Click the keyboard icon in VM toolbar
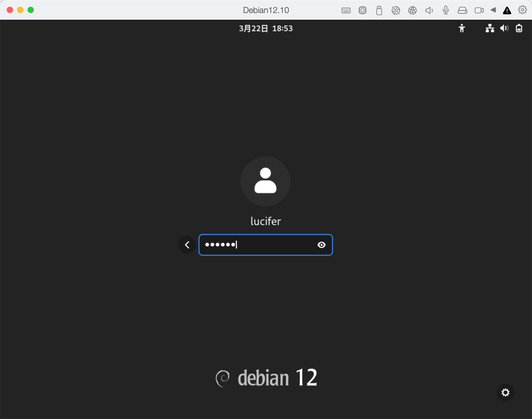 [x=346, y=10]
